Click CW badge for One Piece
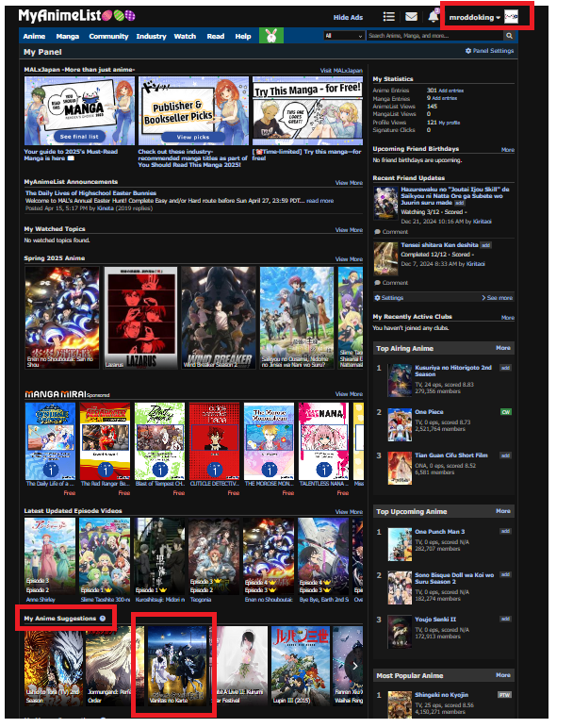This screenshot has width=573, height=728. coord(505,412)
